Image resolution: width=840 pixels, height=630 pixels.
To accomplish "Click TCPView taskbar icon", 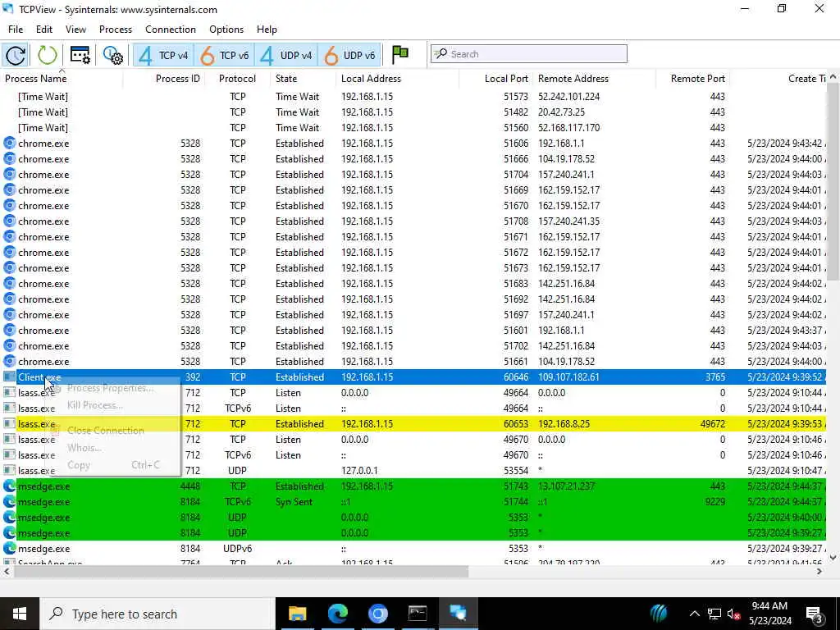I will tap(458, 614).
